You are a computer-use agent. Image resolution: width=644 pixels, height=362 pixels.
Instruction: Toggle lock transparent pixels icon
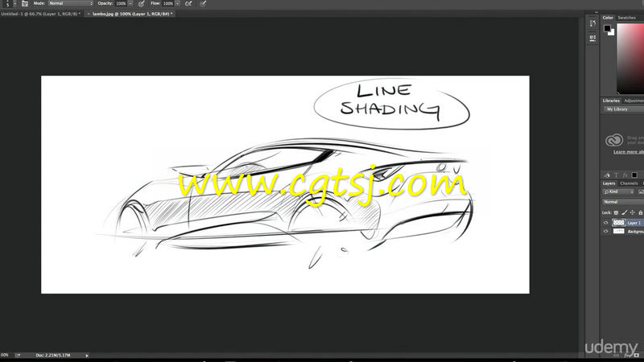616,212
